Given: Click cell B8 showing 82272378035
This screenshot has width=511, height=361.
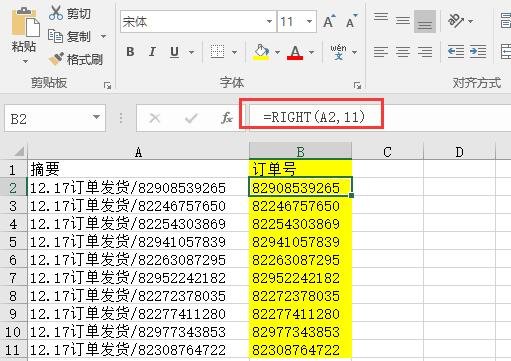Looking at the screenshot, I should coord(300,296).
